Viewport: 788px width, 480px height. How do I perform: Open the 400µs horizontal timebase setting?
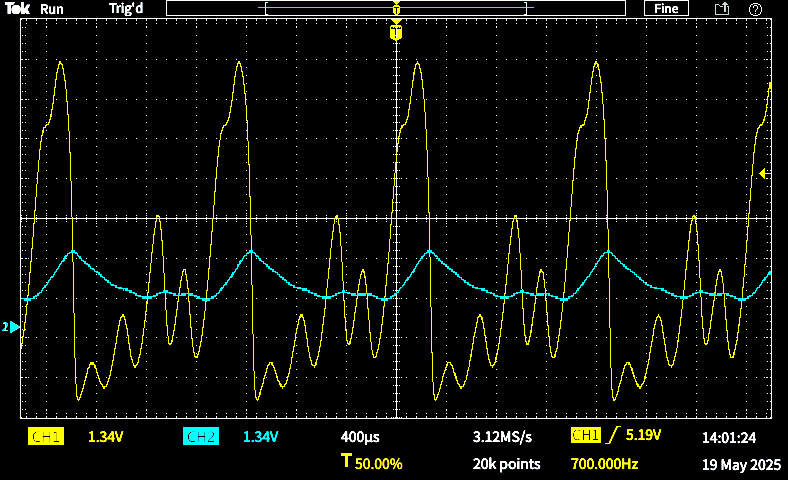(x=359, y=437)
